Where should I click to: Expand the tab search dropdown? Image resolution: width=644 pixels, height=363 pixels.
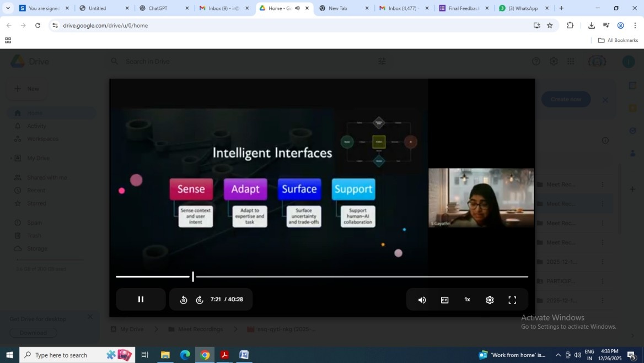pyautogui.click(x=8, y=8)
